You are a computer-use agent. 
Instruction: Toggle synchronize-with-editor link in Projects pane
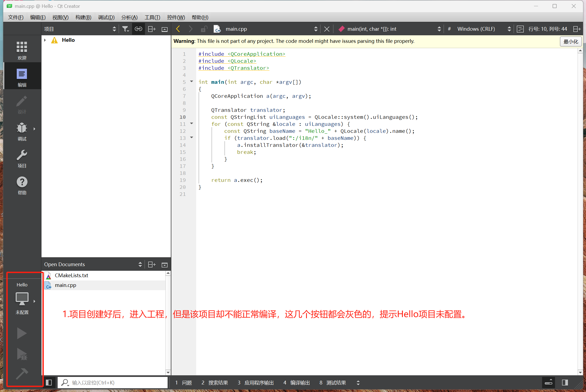(138, 29)
